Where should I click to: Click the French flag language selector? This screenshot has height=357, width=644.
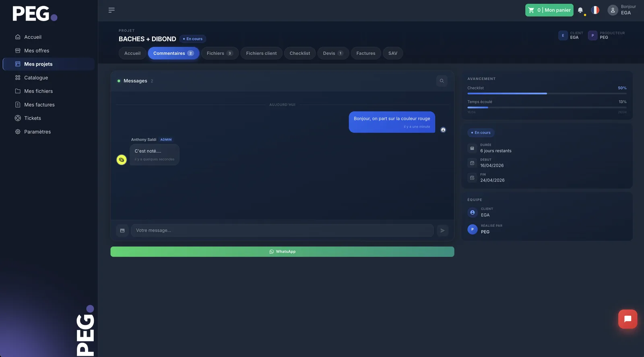point(595,10)
